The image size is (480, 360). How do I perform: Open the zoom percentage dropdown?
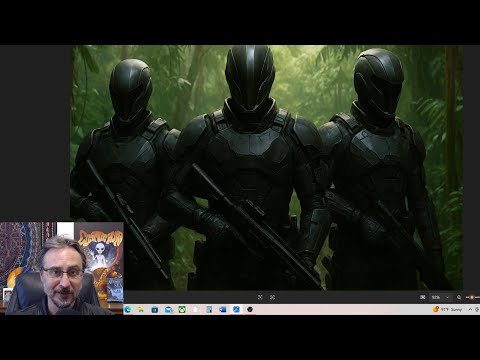441,297
